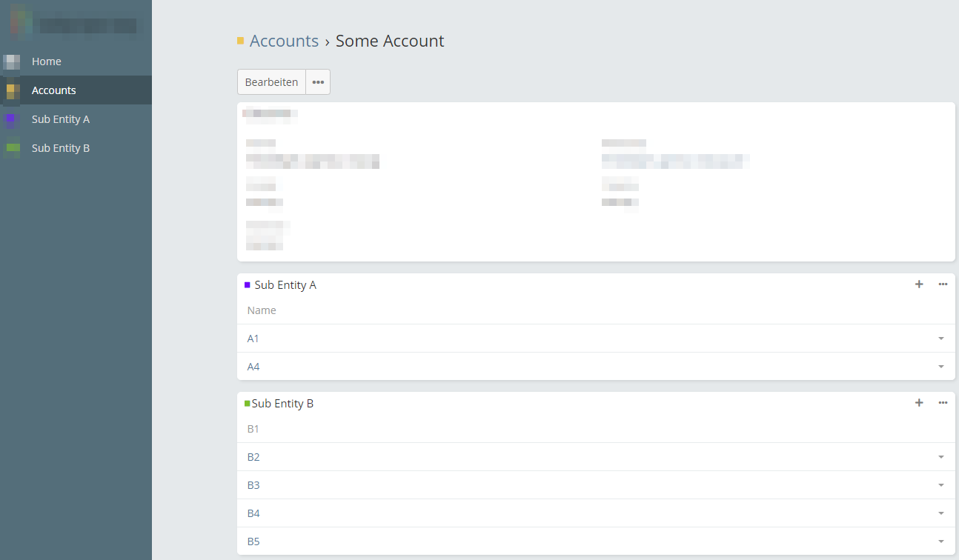Open the A1 record link

pyautogui.click(x=253, y=339)
